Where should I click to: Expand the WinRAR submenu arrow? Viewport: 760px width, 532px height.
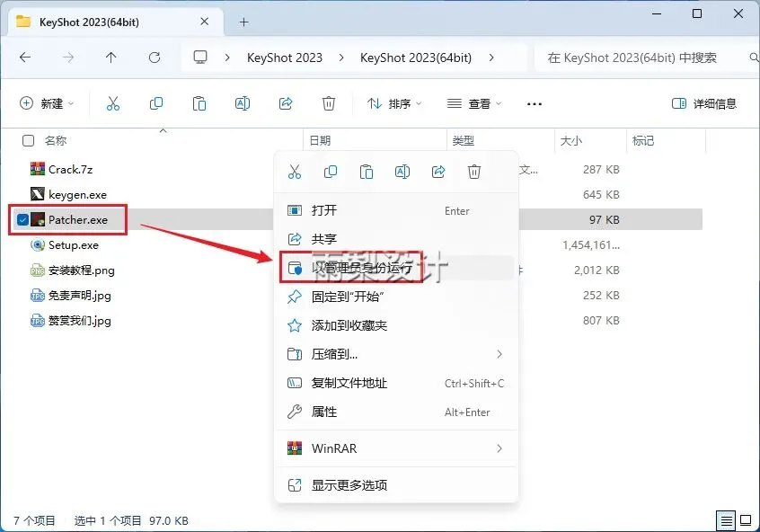point(499,448)
